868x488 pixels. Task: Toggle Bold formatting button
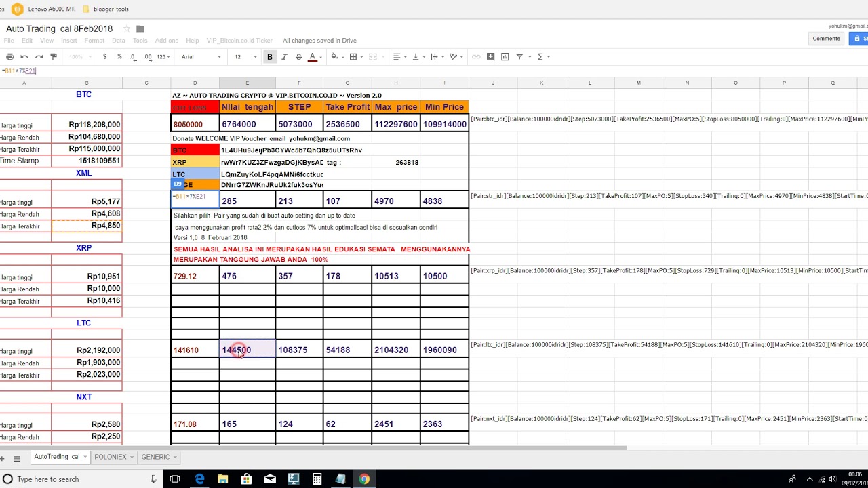(x=270, y=57)
